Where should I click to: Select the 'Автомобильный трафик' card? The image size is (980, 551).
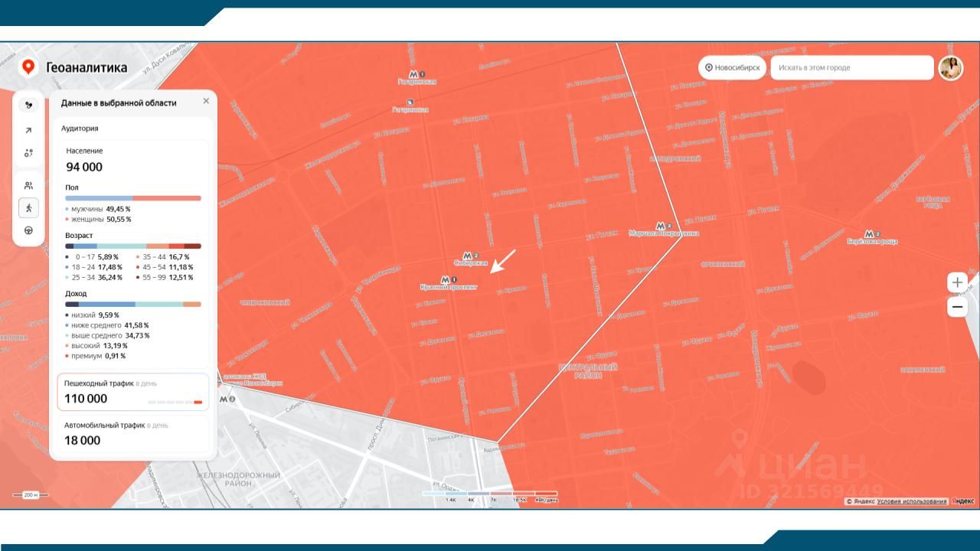click(x=133, y=434)
